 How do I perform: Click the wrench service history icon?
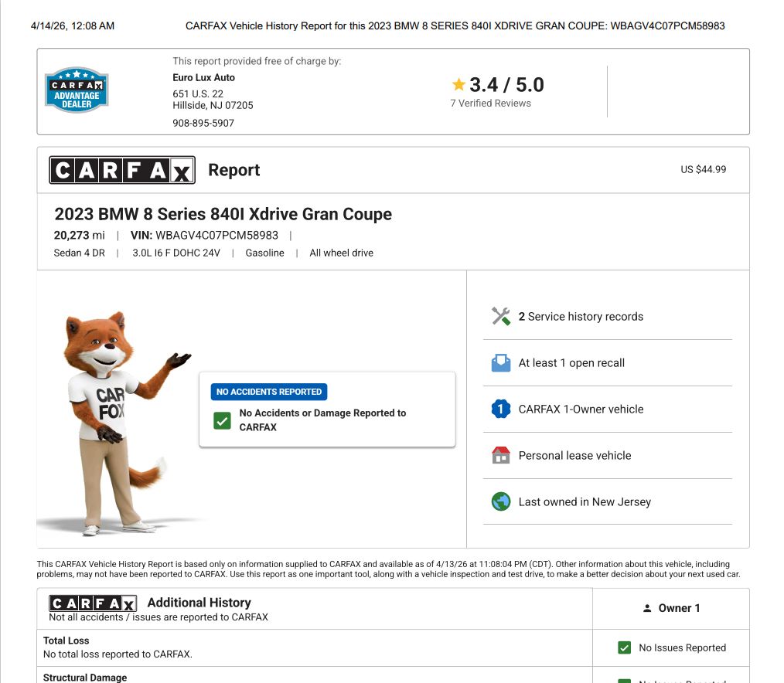[501, 316]
